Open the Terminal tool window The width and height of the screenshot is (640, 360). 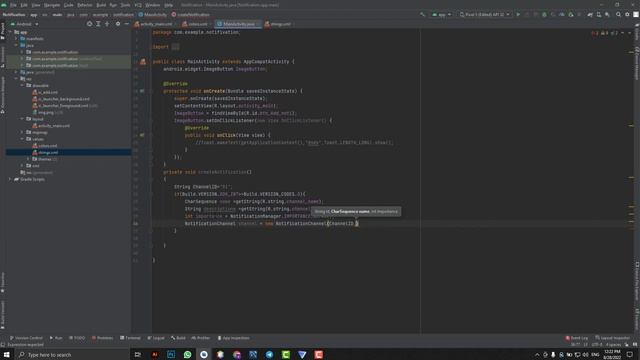click(x=130, y=338)
